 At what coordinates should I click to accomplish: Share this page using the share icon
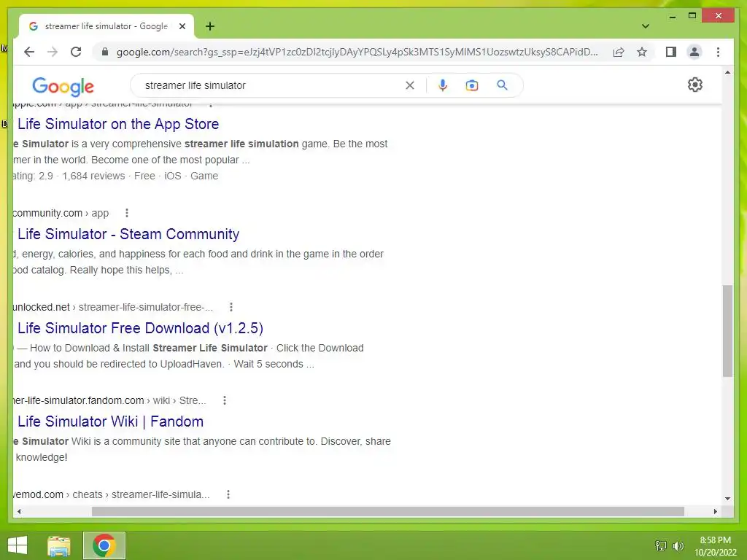(x=619, y=52)
